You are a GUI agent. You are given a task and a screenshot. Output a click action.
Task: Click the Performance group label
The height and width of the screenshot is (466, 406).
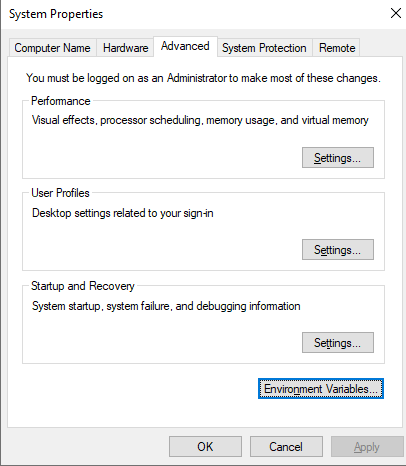tap(61, 101)
